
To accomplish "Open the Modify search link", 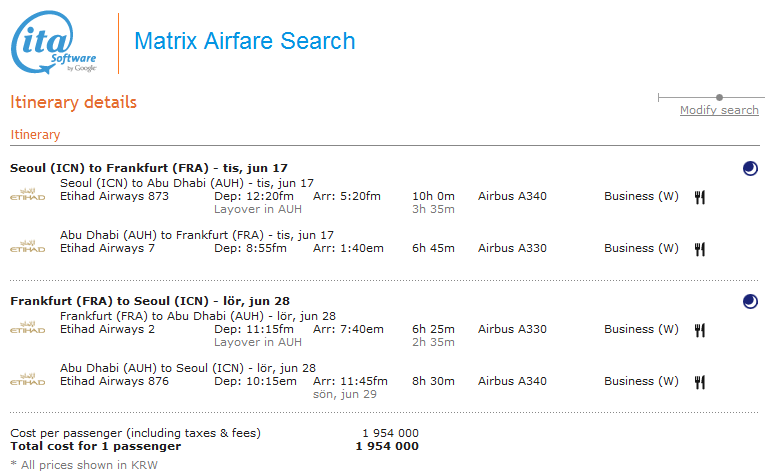I will (719, 110).
